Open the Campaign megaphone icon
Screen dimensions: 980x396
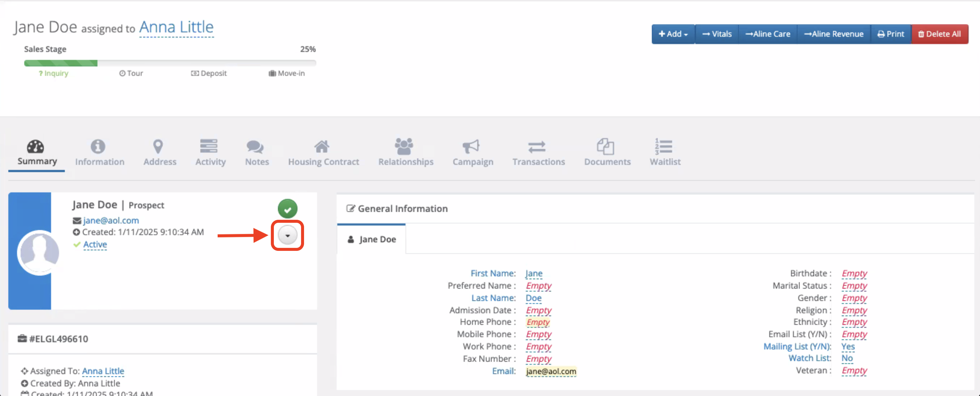coord(471,146)
